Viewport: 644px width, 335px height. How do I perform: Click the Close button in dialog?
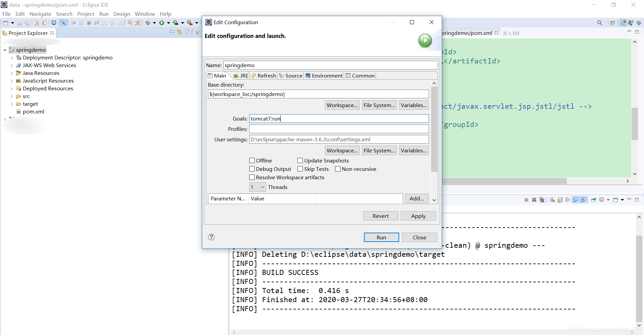(420, 237)
